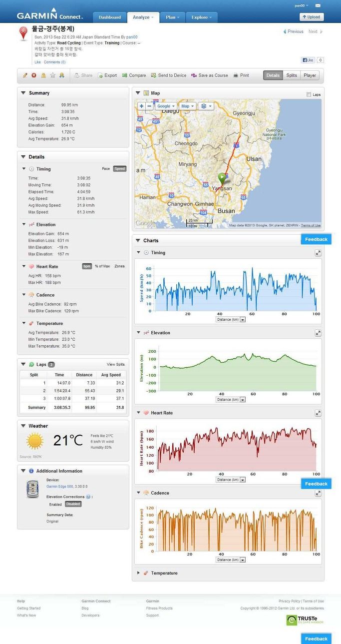
Task: Open the Explore menu tab
Action: point(202,17)
